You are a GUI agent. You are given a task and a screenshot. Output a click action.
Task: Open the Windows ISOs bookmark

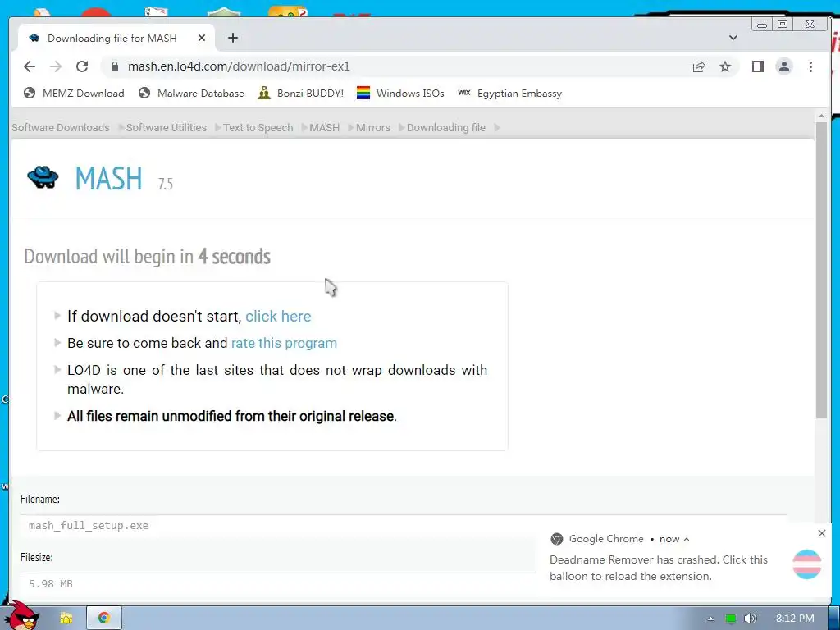[x=400, y=94]
